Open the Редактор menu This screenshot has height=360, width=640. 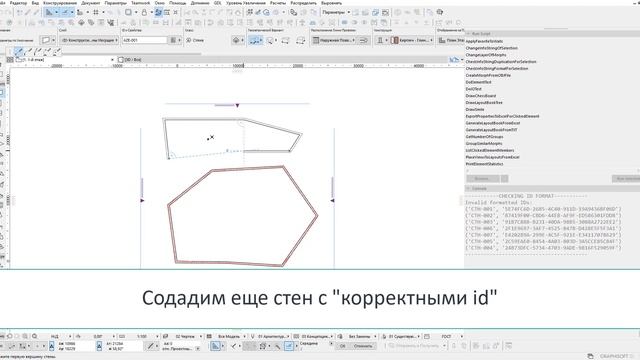18,3
